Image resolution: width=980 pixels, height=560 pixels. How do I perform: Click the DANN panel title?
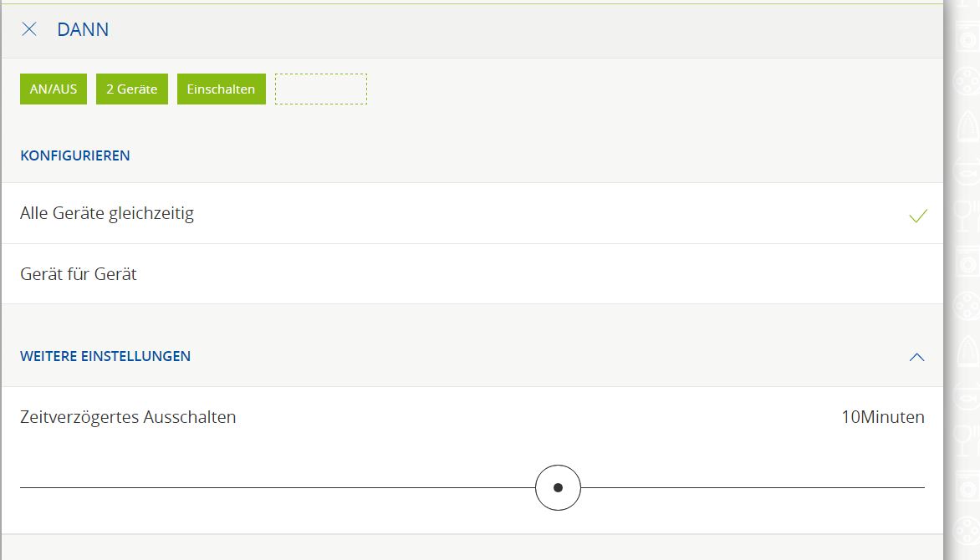pyautogui.click(x=83, y=30)
